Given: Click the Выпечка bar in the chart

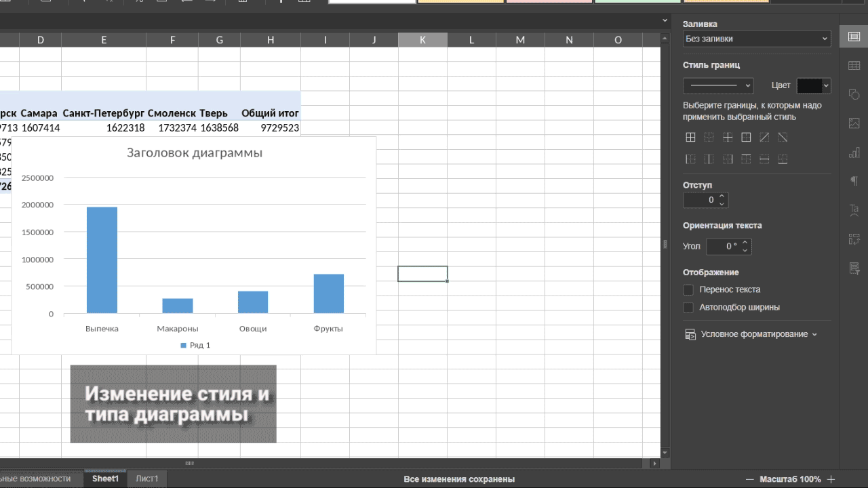Looking at the screenshot, I should pos(102,260).
